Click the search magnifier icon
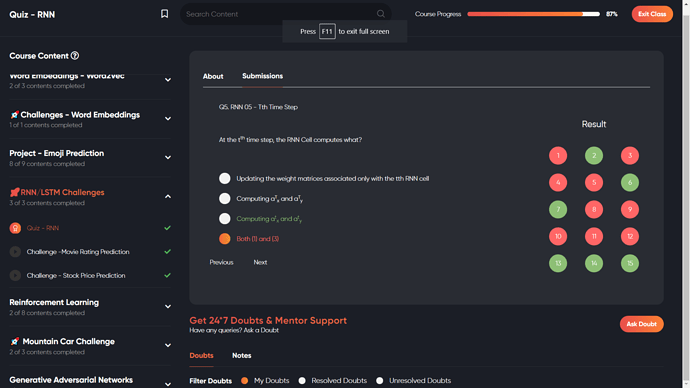Viewport: 690px width, 388px height. [381, 14]
